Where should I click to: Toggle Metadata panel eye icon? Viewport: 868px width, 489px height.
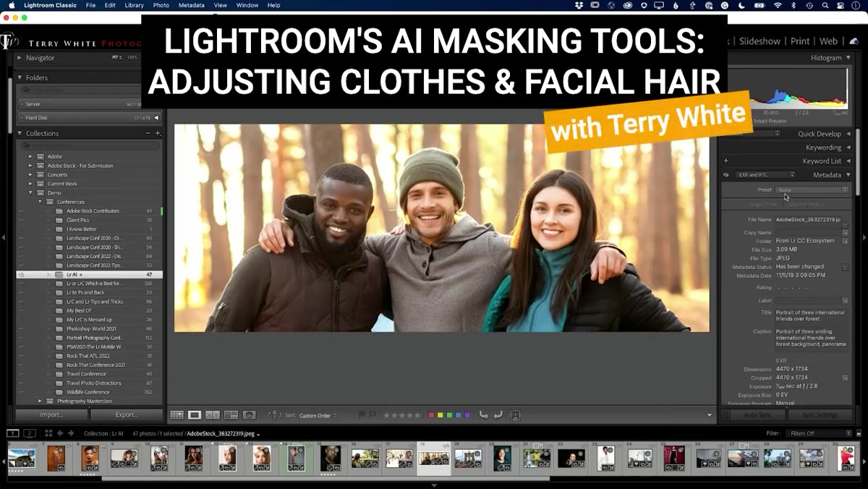point(726,175)
